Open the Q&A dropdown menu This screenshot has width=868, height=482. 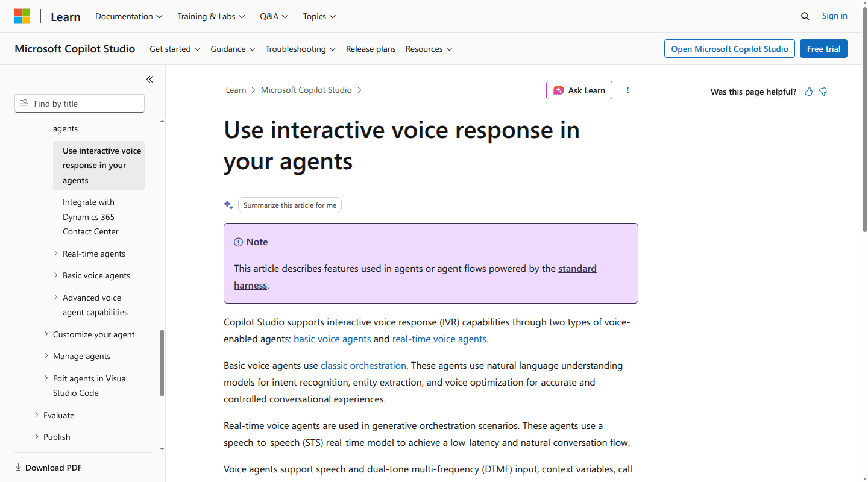click(274, 16)
